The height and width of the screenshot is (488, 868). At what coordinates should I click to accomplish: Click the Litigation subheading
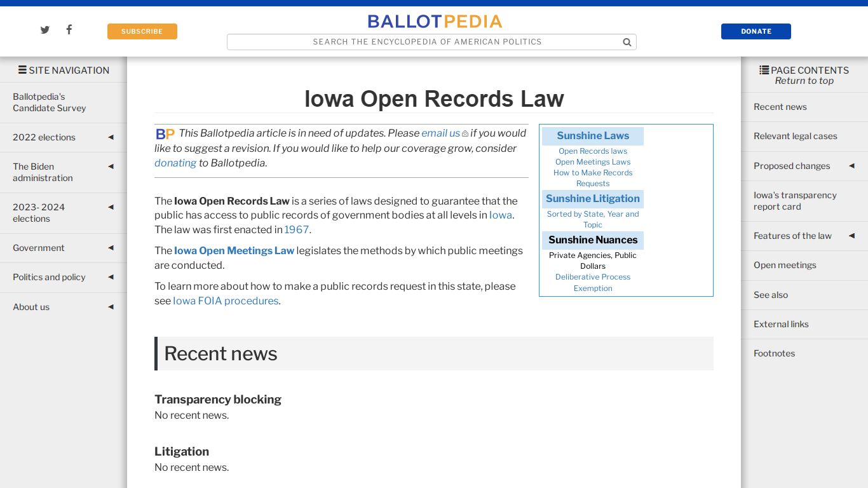click(182, 451)
